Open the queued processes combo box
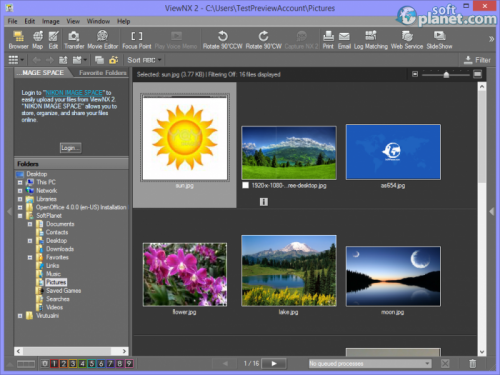Image resolution: width=500 pixels, height=375 pixels. 370,363
